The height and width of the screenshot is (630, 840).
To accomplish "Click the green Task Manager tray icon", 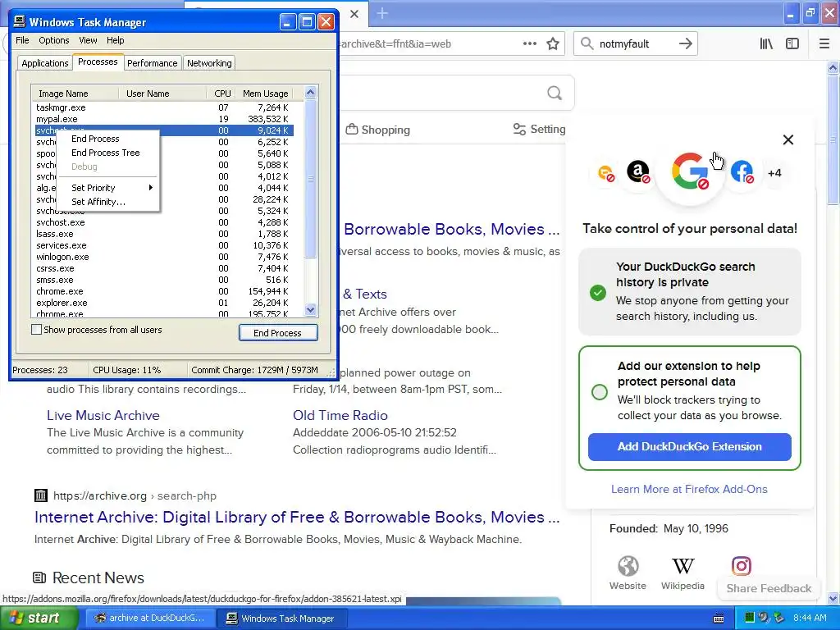I will pos(750,619).
